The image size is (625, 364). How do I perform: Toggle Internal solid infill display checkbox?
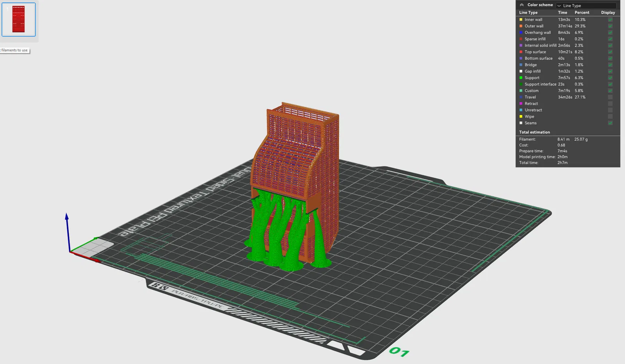point(610,45)
